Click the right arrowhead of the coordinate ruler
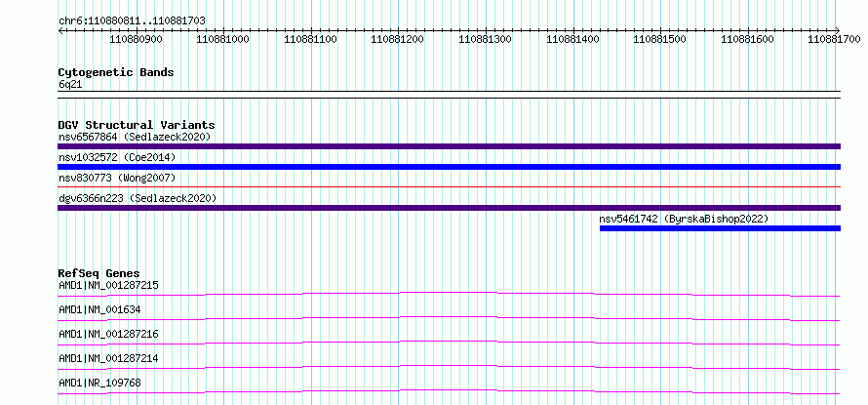 [x=838, y=30]
